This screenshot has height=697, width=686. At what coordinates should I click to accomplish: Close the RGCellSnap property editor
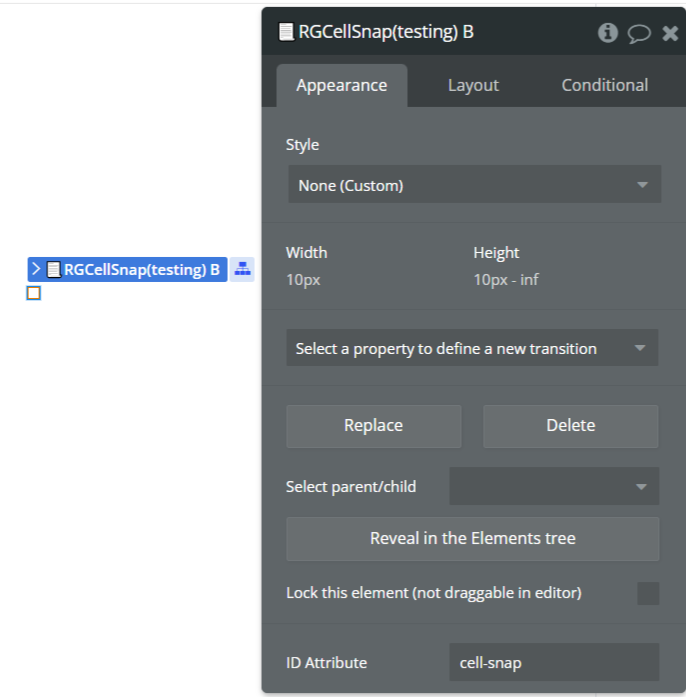coord(670,33)
